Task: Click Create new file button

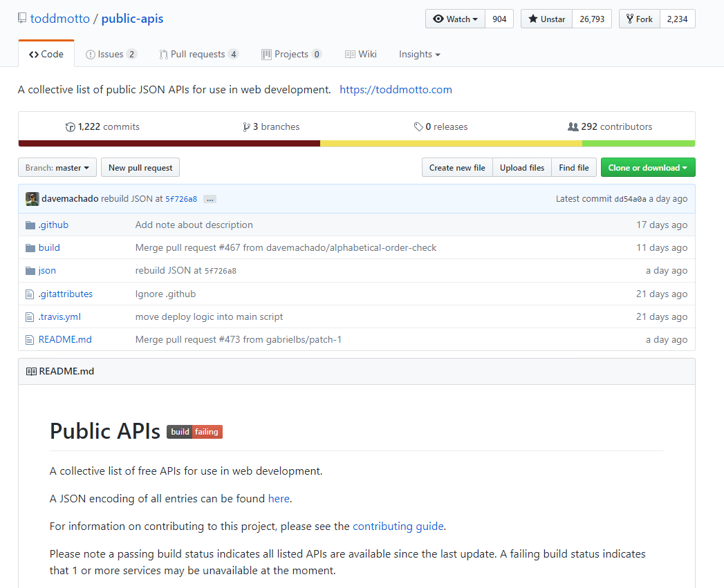Action: pos(457,167)
